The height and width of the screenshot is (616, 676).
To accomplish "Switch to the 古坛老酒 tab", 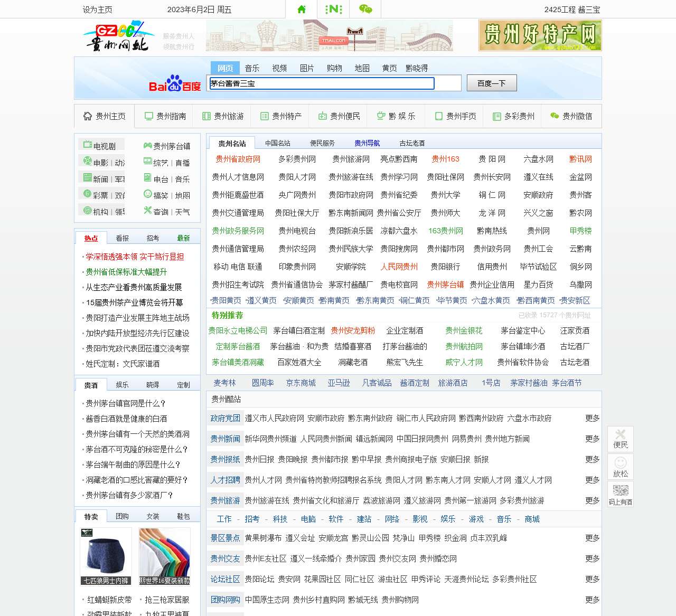I will click(412, 143).
